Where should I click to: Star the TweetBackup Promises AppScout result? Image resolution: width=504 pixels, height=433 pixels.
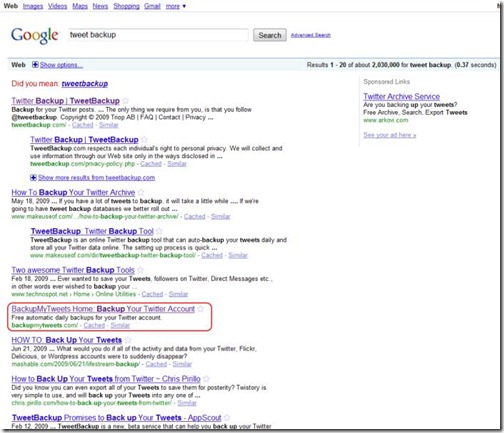(227, 417)
